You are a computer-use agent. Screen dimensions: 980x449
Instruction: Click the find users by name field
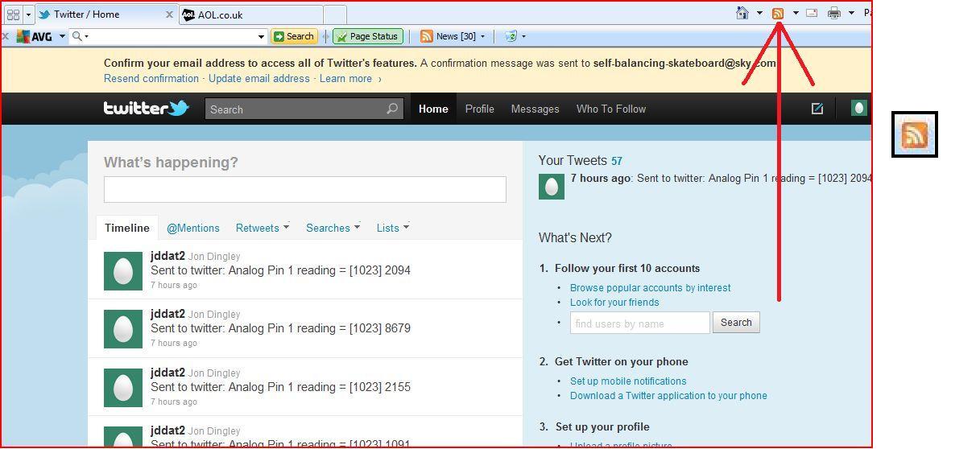pos(640,323)
